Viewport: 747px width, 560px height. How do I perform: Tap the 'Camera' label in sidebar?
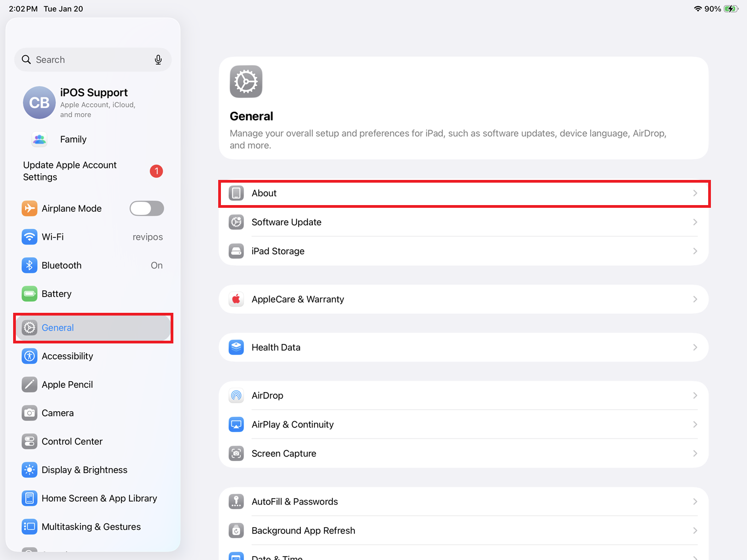tap(57, 413)
